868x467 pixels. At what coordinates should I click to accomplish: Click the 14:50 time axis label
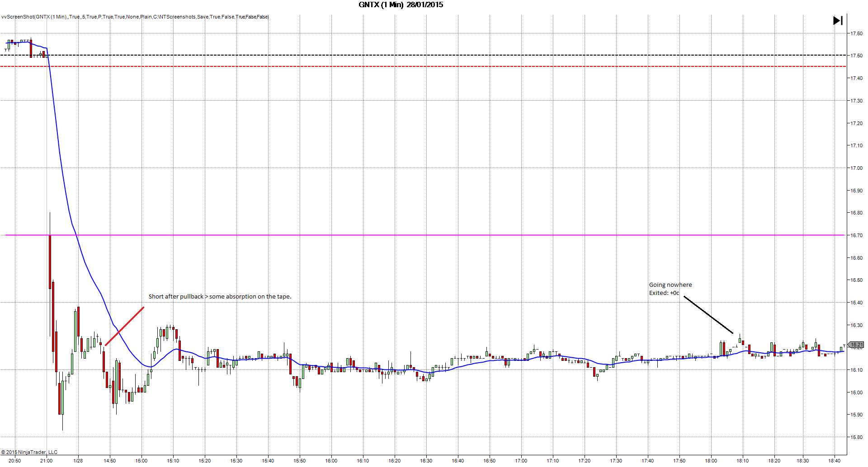pos(110,461)
